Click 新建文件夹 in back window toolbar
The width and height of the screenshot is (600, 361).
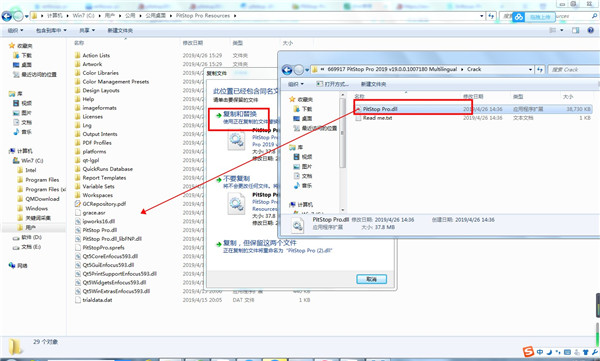click(x=120, y=30)
